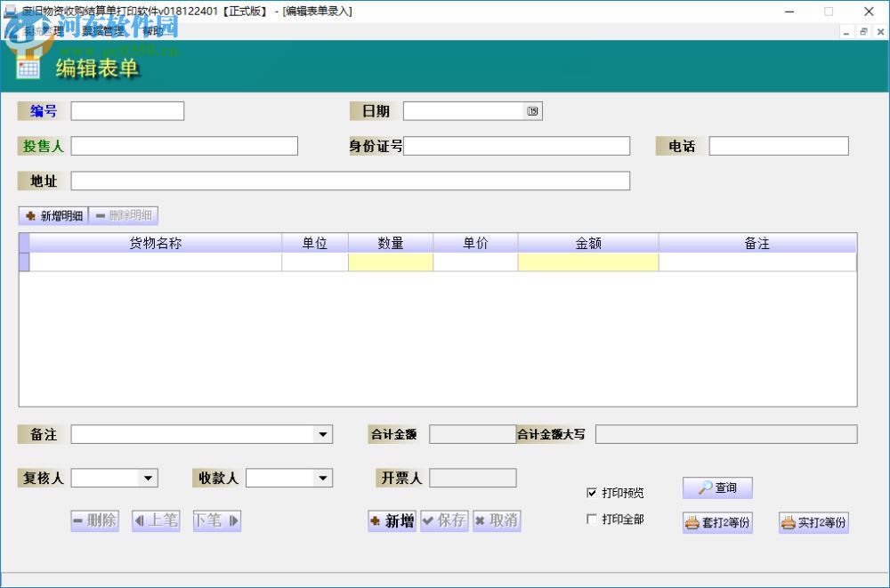
Task: Click the 开票人 field
Action: click(x=473, y=478)
